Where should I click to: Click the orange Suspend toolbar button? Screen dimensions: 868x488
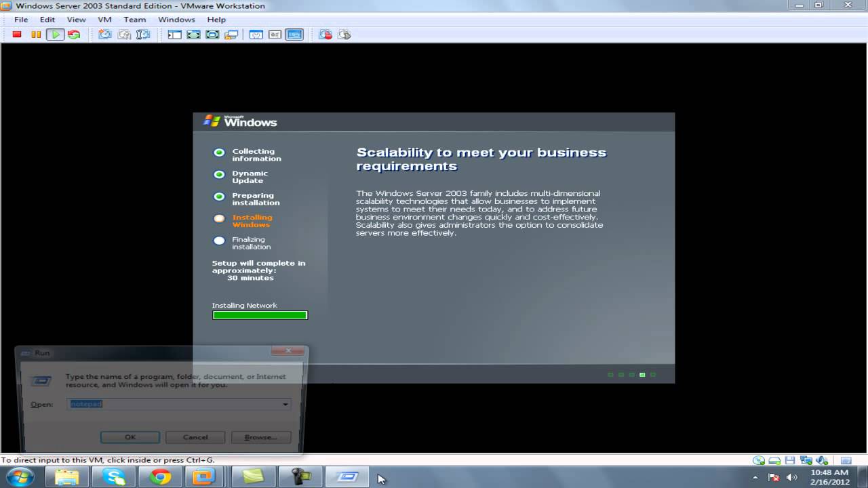point(36,35)
